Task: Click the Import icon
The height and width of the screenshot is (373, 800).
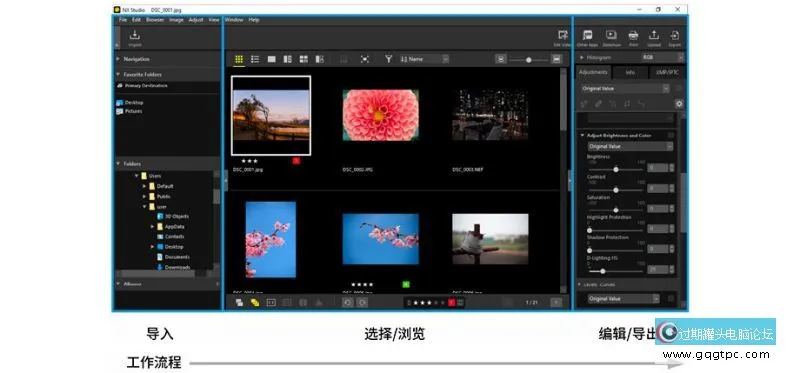Action: coord(135,35)
